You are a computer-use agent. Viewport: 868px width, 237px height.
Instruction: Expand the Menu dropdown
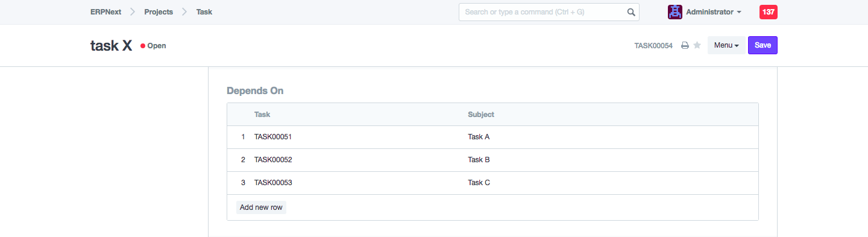[726, 45]
